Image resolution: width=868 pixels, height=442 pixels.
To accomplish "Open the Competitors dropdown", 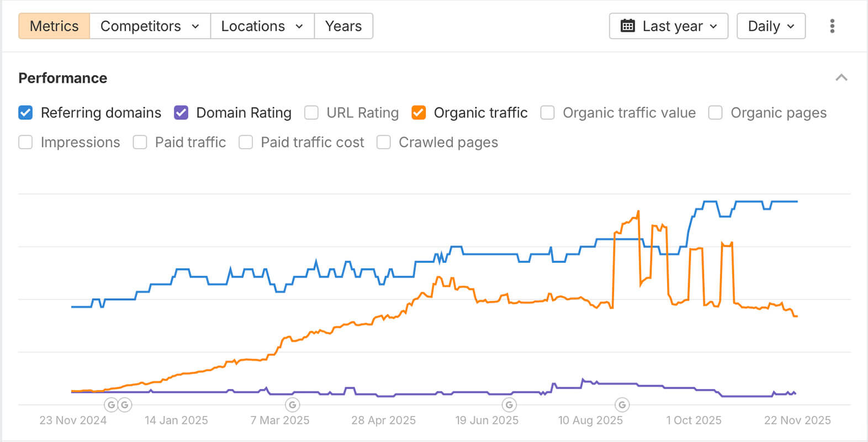I will click(x=150, y=26).
